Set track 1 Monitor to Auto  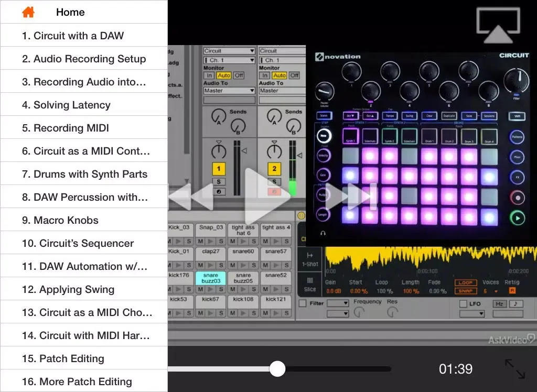pyautogui.click(x=224, y=75)
